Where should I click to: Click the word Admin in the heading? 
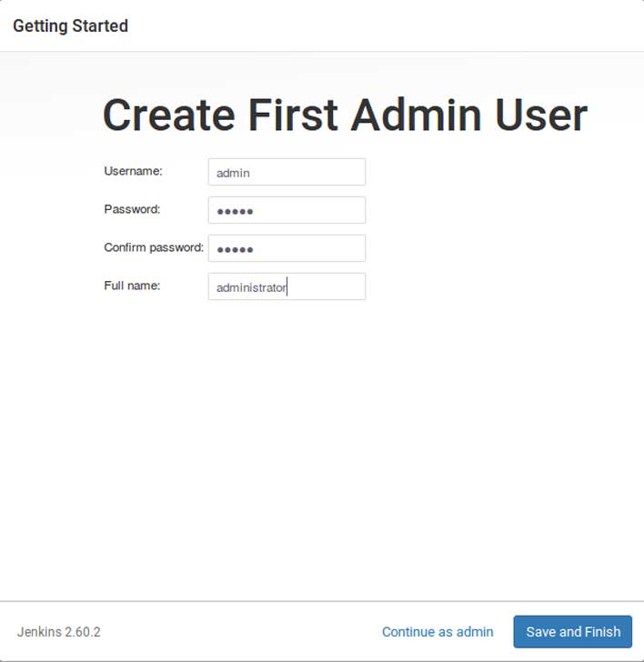(x=416, y=116)
